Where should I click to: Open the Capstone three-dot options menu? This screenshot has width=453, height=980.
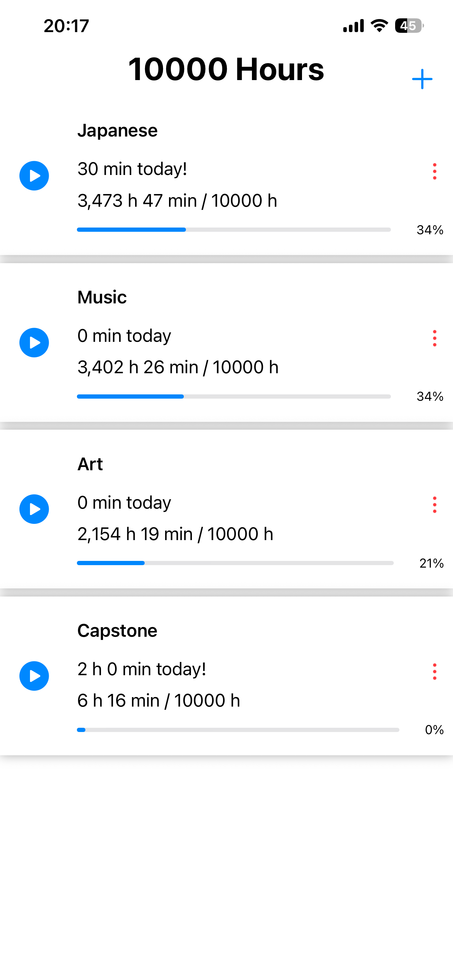(x=434, y=671)
